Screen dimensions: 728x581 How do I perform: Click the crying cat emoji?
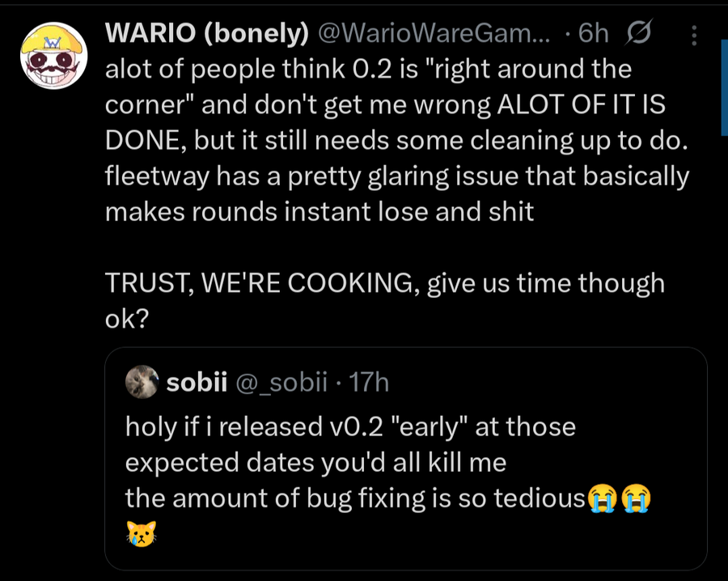[x=141, y=532]
